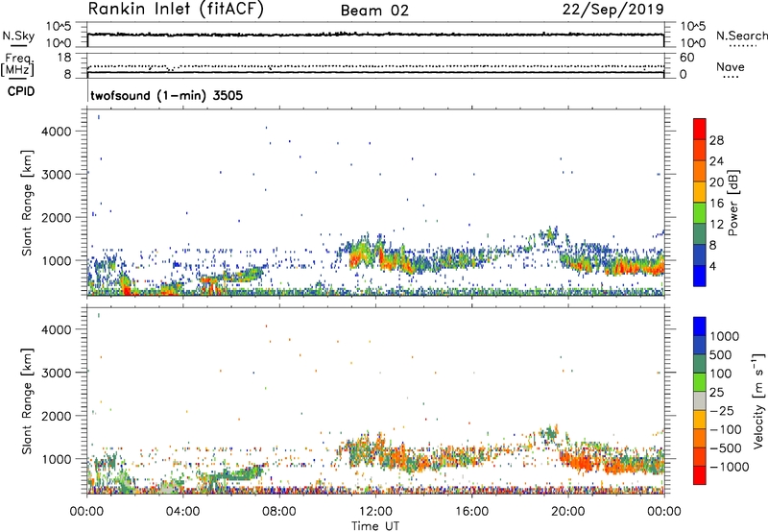Click the 'Beam 02' label
The width and height of the screenshot is (768, 532).
(374, 11)
